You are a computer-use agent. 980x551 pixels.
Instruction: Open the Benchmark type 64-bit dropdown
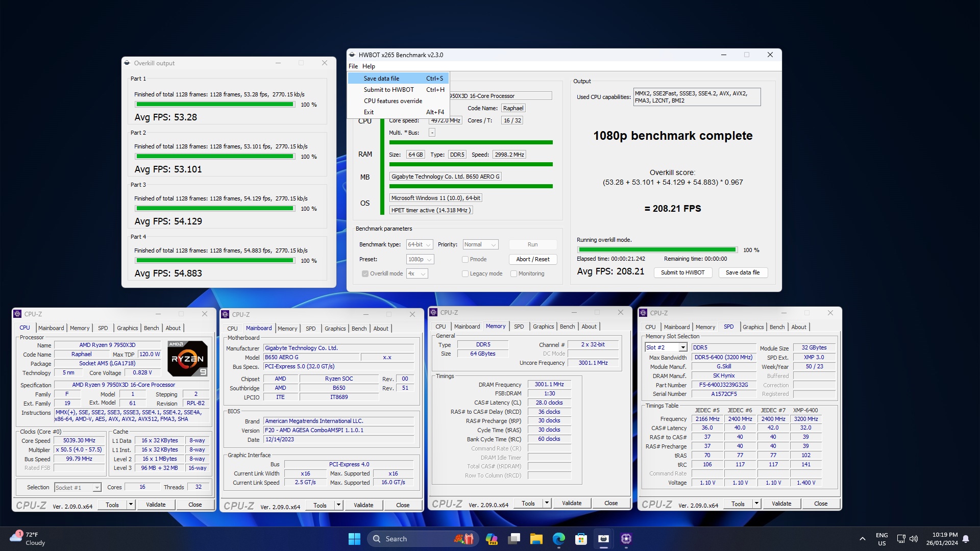pos(420,245)
